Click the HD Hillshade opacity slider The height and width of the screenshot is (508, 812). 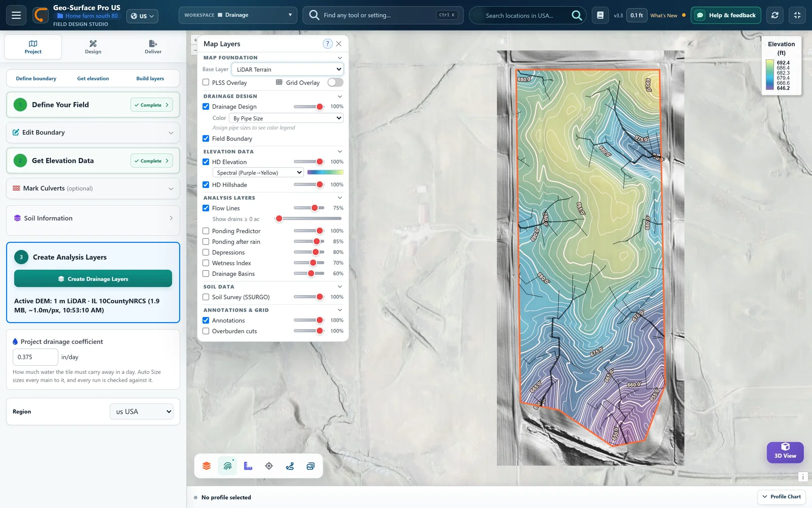click(x=309, y=185)
